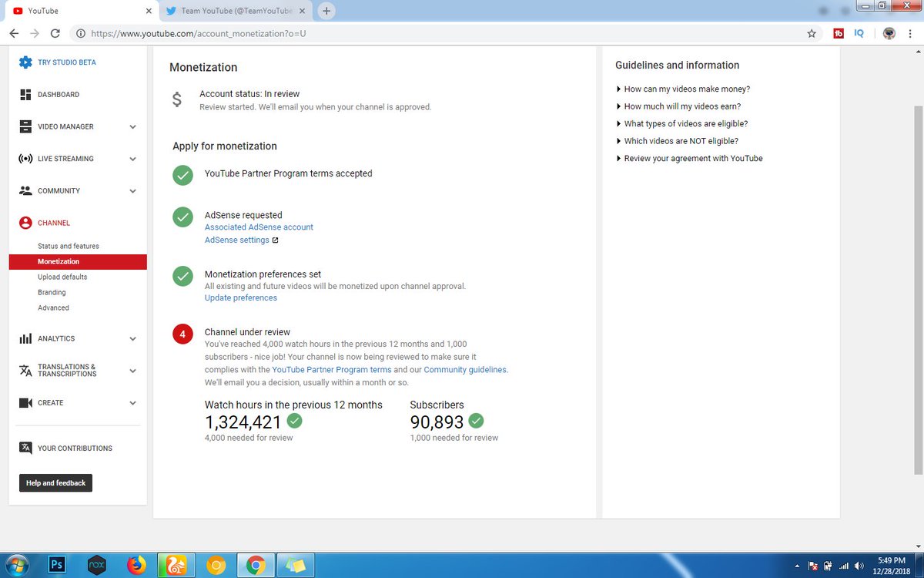The width and height of the screenshot is (924, 578).
Task: Click Update preferences link
Action: pyautogui.click(x=241, y=297)
